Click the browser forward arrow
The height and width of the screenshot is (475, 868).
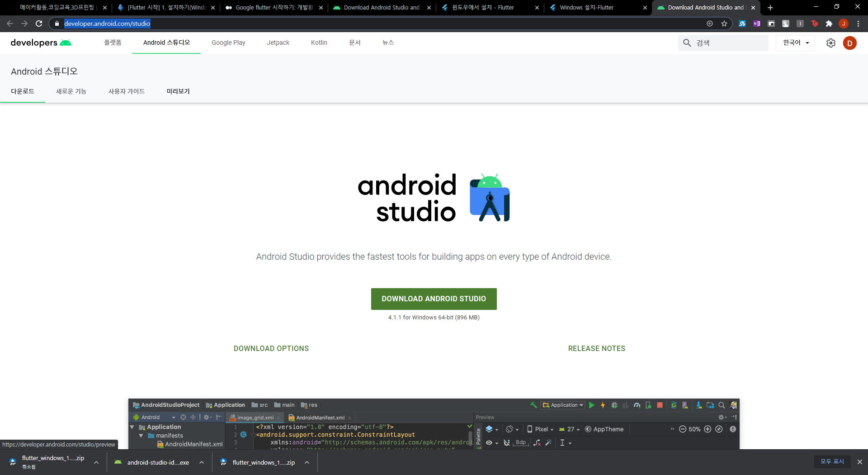(24, 24)
